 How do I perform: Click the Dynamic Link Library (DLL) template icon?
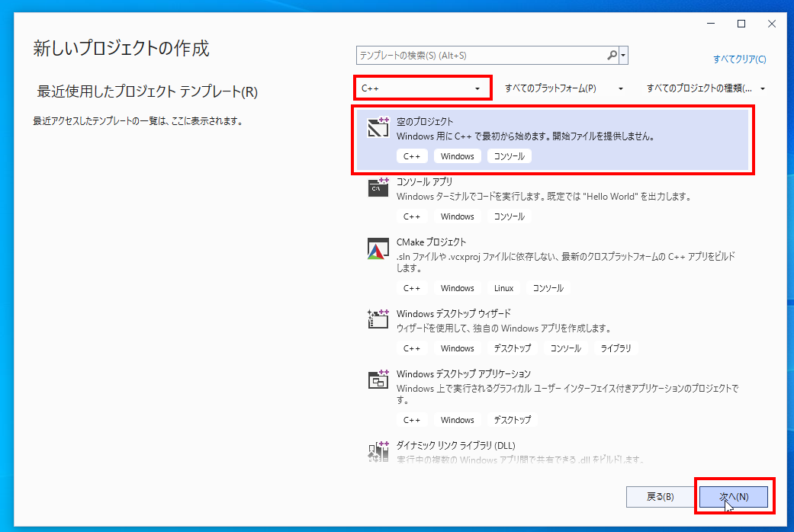click(x=378, y=451)
